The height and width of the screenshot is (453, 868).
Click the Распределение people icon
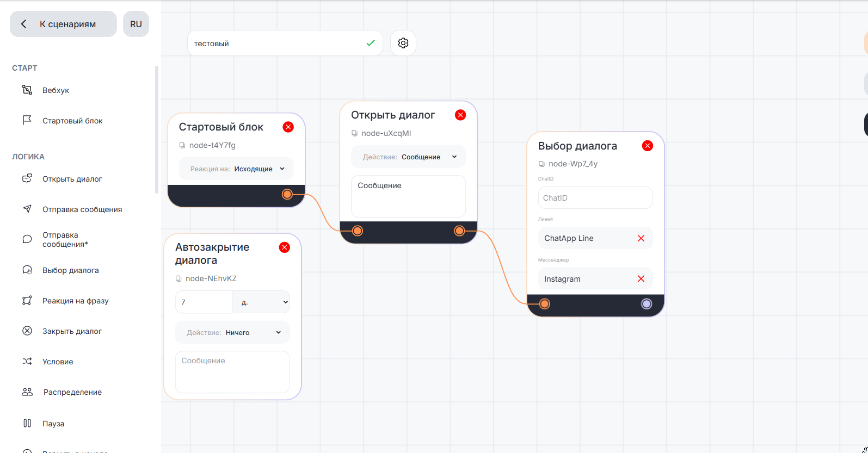(x=27, y=392)
